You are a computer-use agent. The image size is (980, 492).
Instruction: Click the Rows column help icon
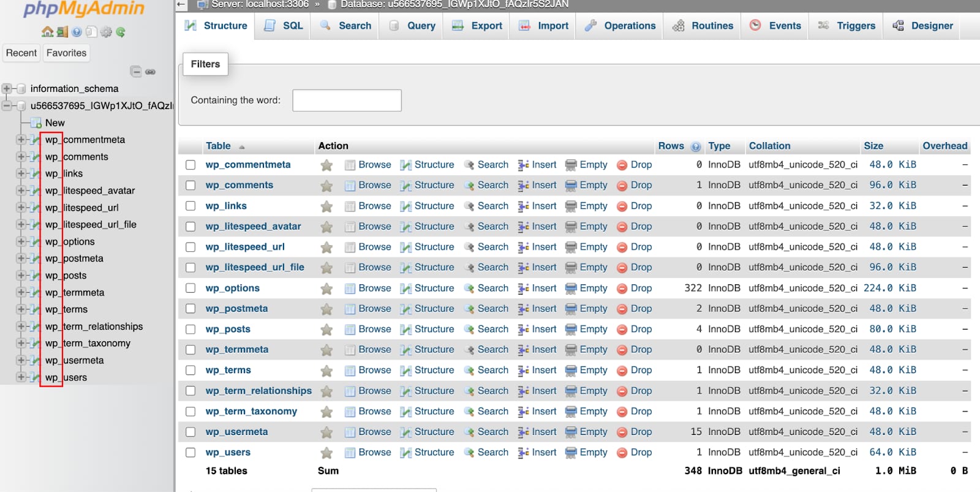coord(696,146)
